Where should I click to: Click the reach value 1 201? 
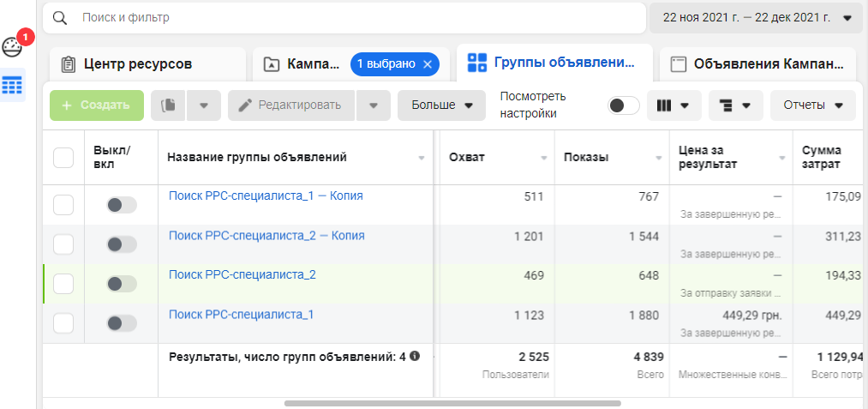tap(530, 237)
